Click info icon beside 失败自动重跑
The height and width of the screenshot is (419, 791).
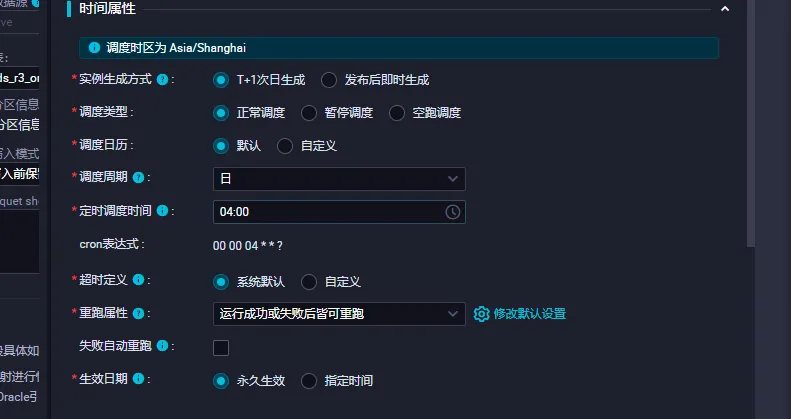(162, 346)
